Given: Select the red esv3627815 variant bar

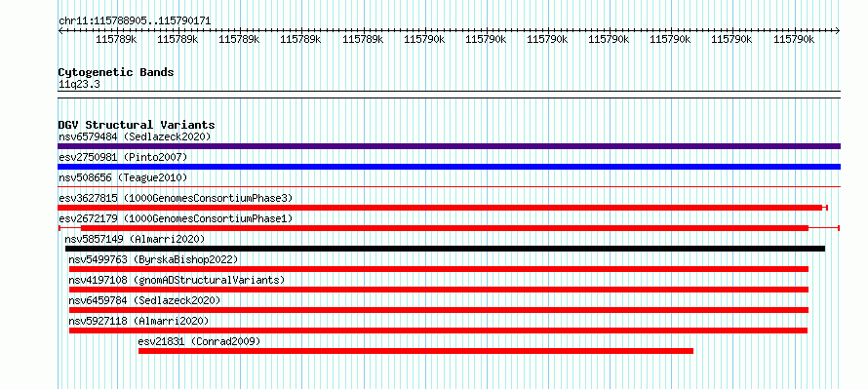Looking at the screenshot, I should (x=443, y=208).
